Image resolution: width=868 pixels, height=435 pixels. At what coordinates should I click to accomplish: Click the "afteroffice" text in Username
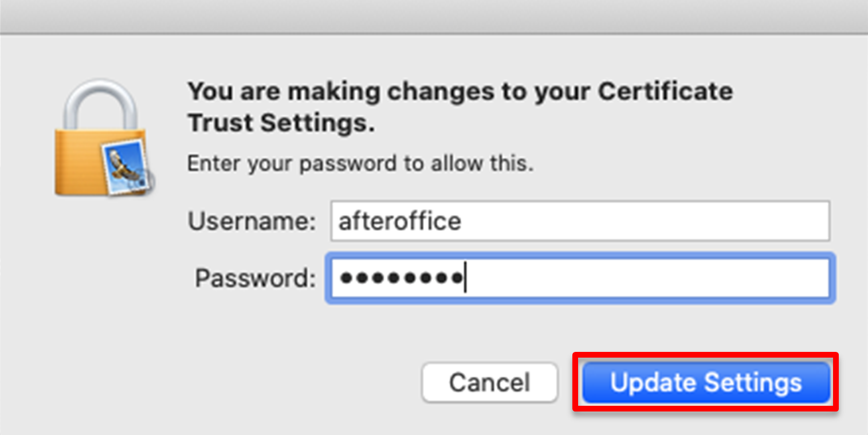400,221
